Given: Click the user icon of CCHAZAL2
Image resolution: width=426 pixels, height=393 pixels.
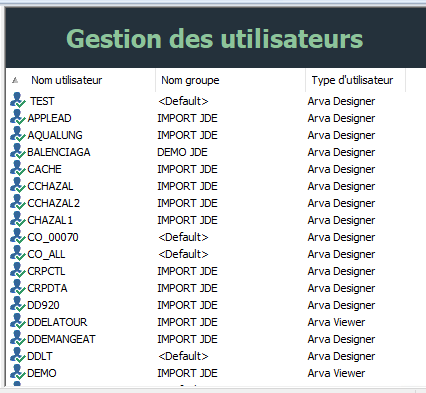Looking at the screenshot, I should click(x=18, y=202).
